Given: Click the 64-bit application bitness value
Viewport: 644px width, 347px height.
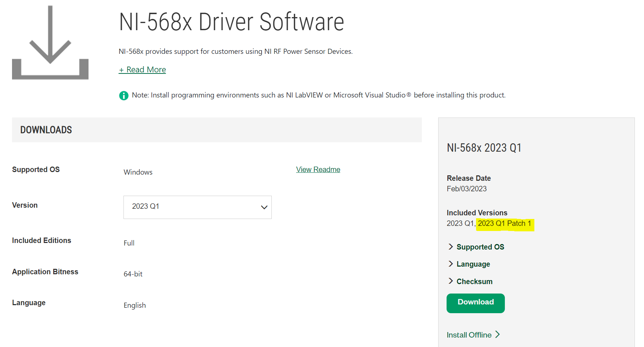Looking at the screenshot, I should click(133, 274).
